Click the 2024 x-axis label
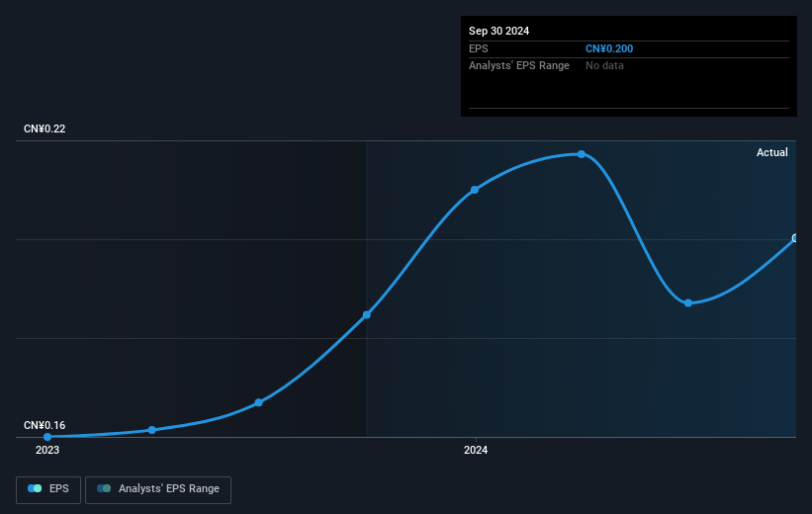 click(476, 450)
